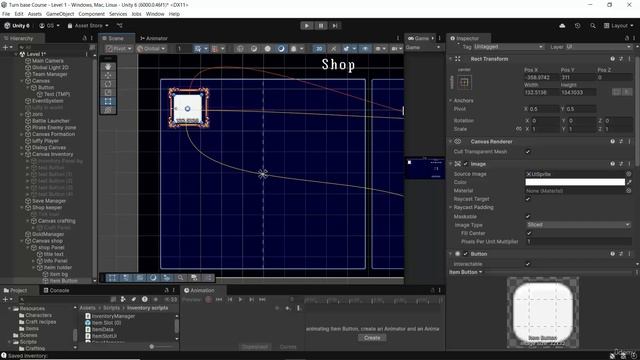
Task: Adjust the Project panel icon size slider
Action: pos(161,347)
